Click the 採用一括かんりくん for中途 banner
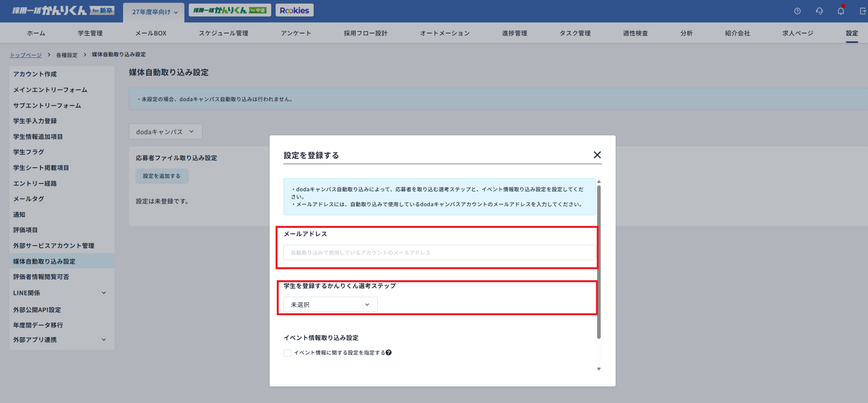Image resolution: width=868 pixels, height=403 pixels. point(230,10)
